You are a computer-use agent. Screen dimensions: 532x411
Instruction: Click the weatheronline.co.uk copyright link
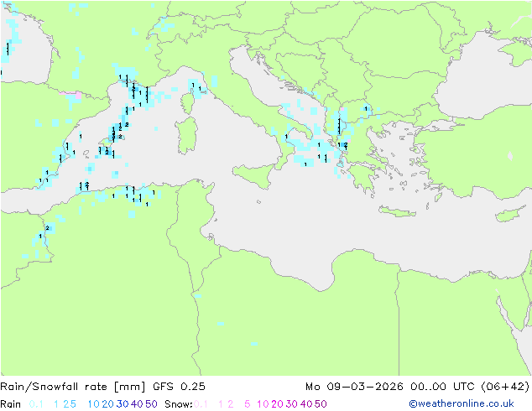click(462, 403)
